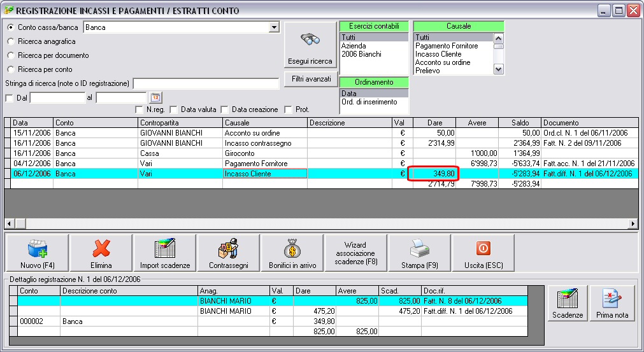Open Bonifici in arrivo

point(292,253)
